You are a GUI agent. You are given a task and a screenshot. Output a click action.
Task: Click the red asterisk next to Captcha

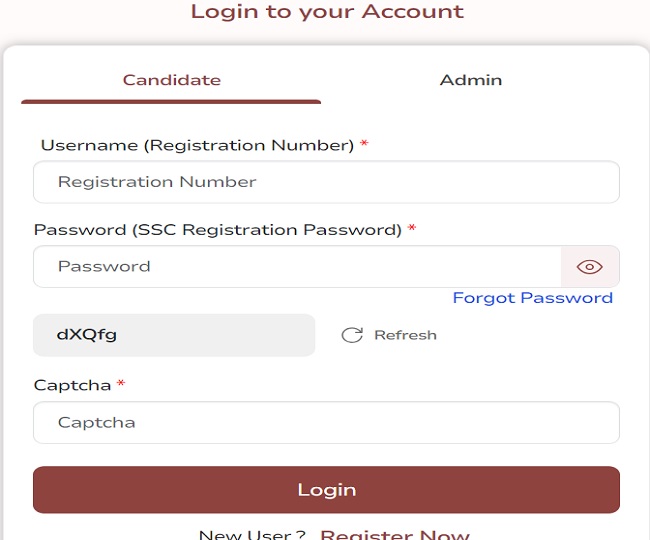click(121, 385)
